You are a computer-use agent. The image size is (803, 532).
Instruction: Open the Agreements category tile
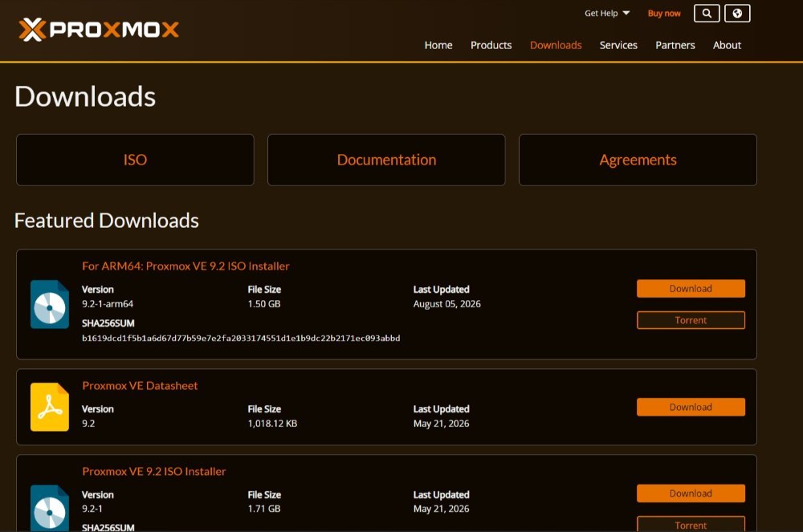coord(638,160)
